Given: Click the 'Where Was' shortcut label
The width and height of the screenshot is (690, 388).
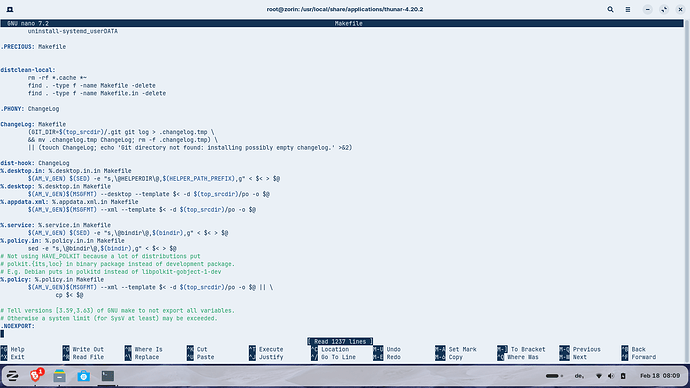Looking at the screenshot, I should 522,357.
